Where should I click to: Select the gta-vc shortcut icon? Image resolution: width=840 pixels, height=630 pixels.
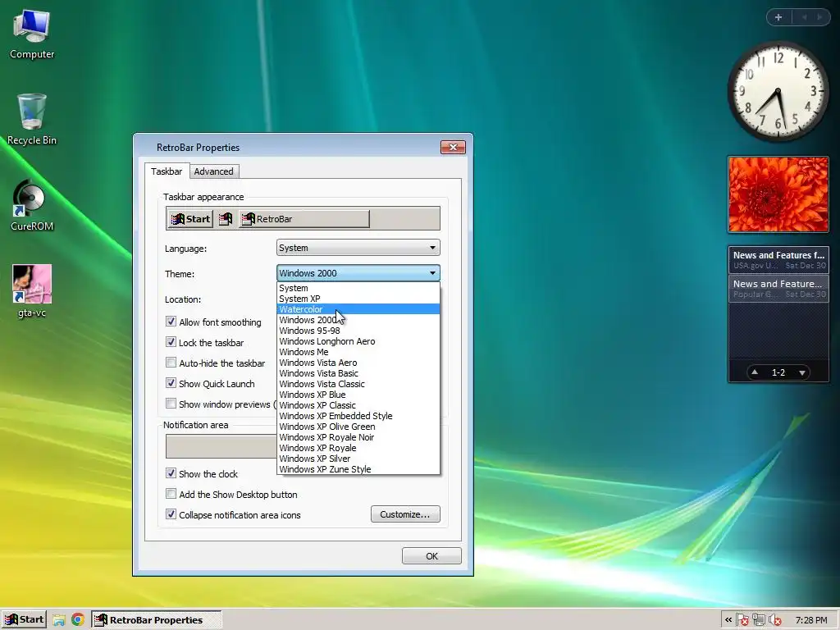click(32, 292)
